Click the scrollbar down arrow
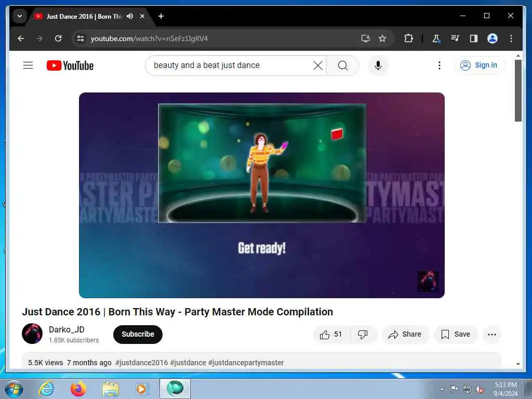Image resolution: width=532 pixels, height=399 pixels. pyautogui.click(x=518, y=364)
